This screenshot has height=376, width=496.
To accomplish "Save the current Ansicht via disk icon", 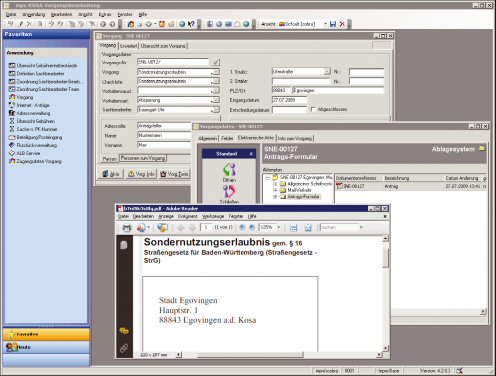I will (x=333, y=24).
